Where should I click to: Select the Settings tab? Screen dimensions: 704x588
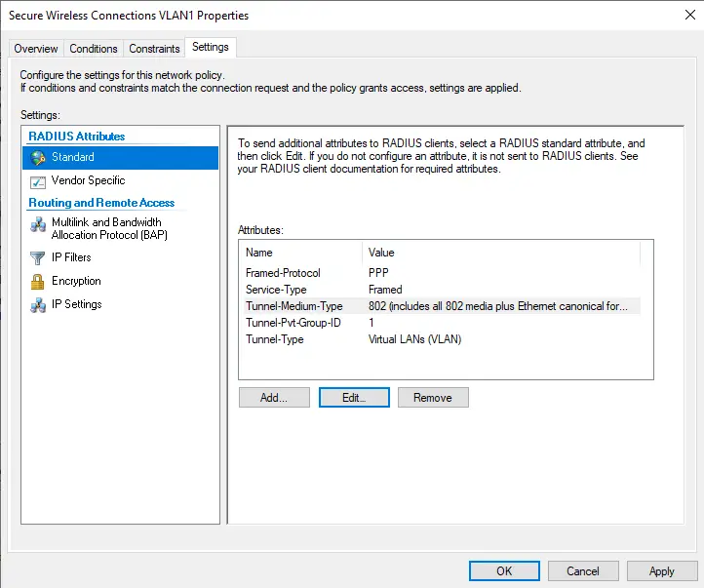click(x=210, y=47)
